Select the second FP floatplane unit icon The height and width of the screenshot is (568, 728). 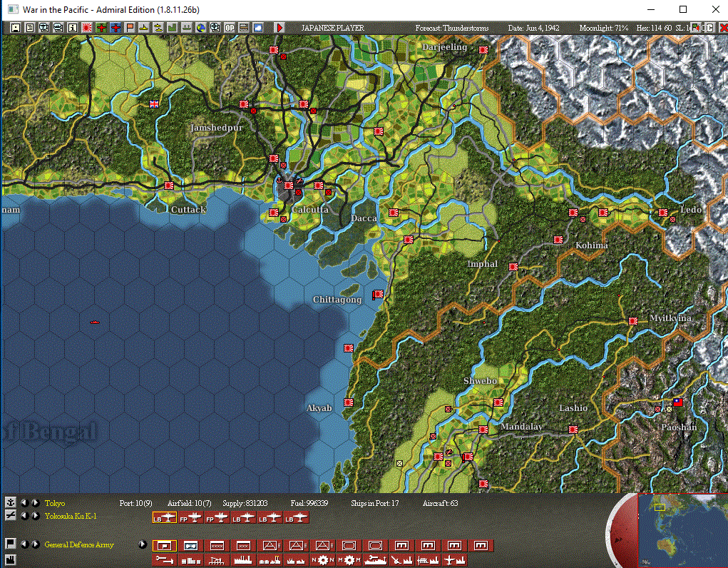pyautogui.click(x=217, y=518)
